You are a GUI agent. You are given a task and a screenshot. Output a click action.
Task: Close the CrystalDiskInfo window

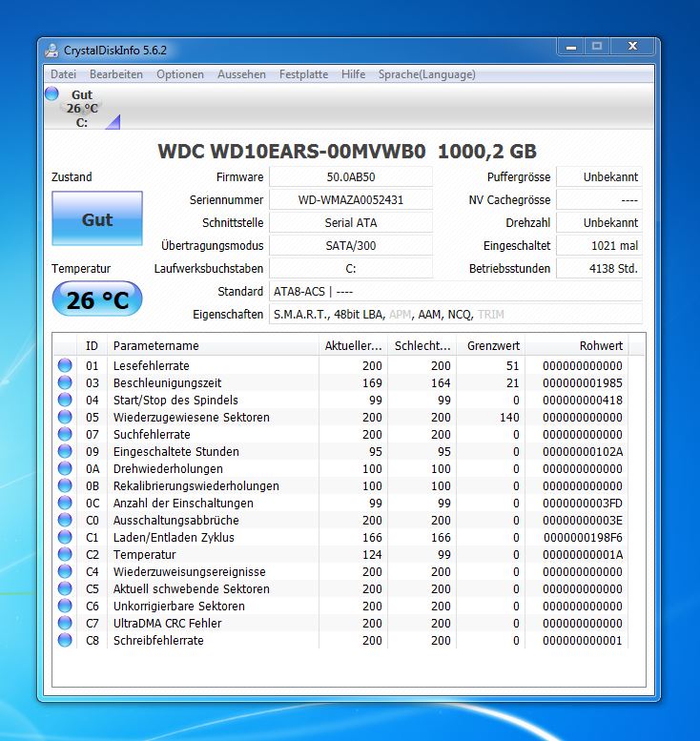(633, 47)
